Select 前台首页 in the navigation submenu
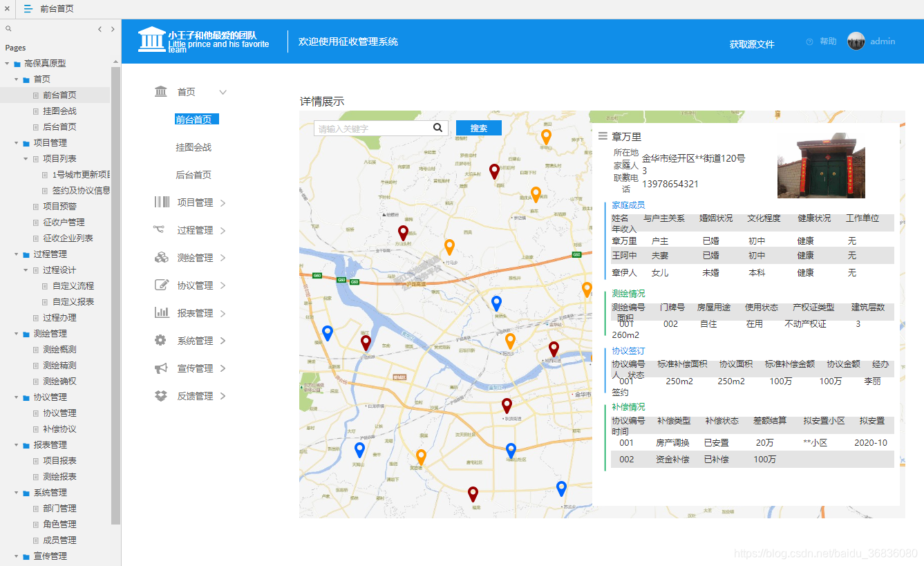This screenshot has height=566, width=924. [x=197, y=119]
